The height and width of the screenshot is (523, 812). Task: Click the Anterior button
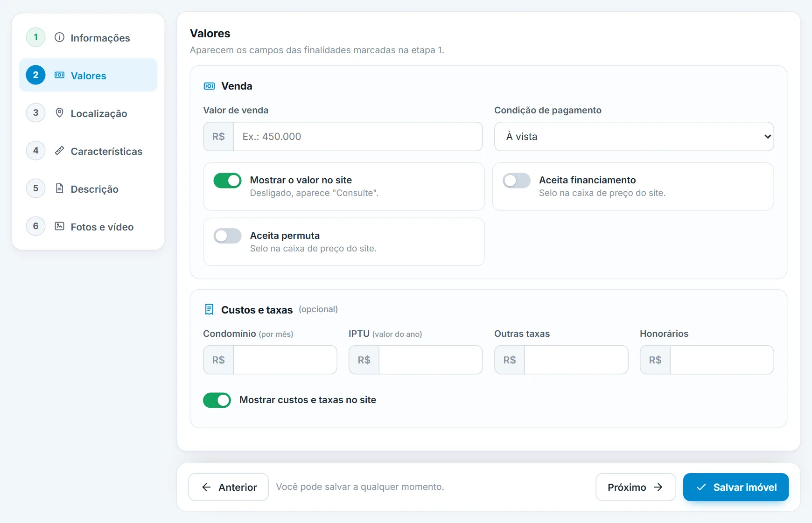[229, 487]
